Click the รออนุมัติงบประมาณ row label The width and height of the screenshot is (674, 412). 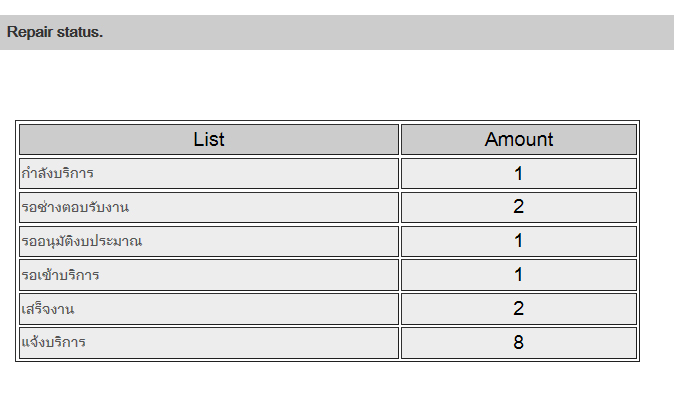pyautogui.click(x=82, y=241)
